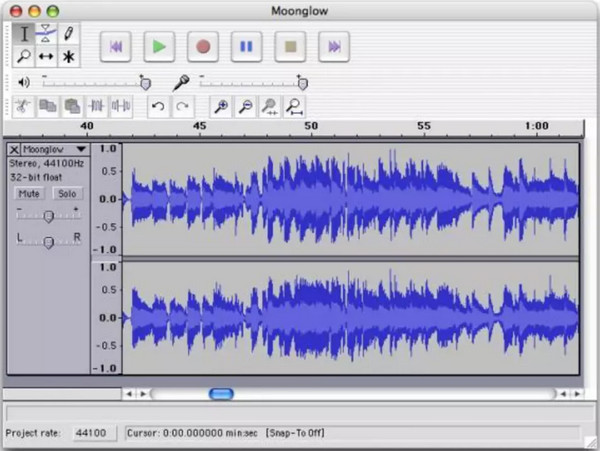
Task: Pick the Zoom magnifier tool
Action: pyautogui.click(x=24, y=57)
